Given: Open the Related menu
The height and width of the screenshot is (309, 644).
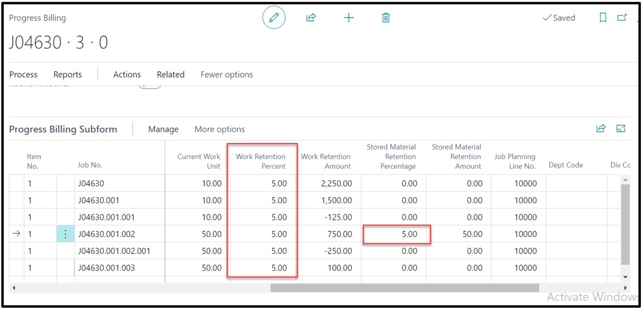Looking at the screenshot, I should [x=170, y=75].
